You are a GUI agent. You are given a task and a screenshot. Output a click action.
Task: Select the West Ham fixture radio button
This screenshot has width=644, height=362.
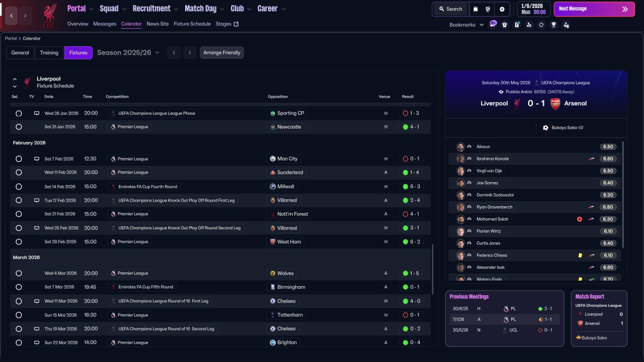click(19, 242)
